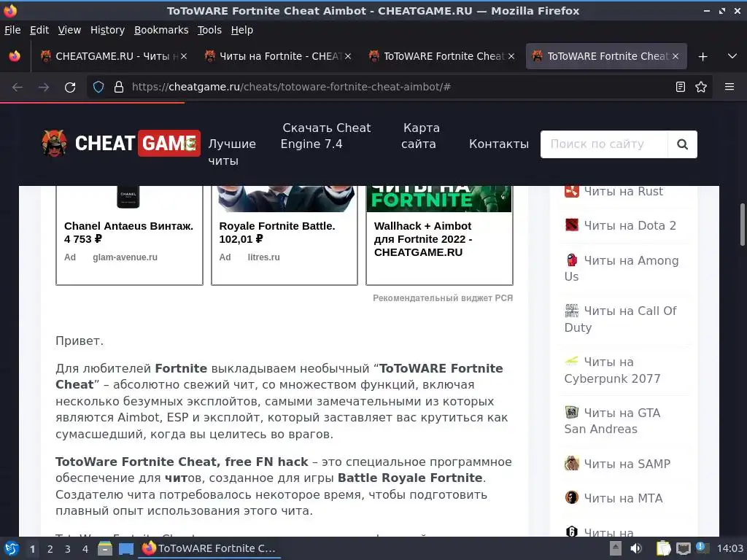Open the Firefox hamburger menu

coord(729,87)
